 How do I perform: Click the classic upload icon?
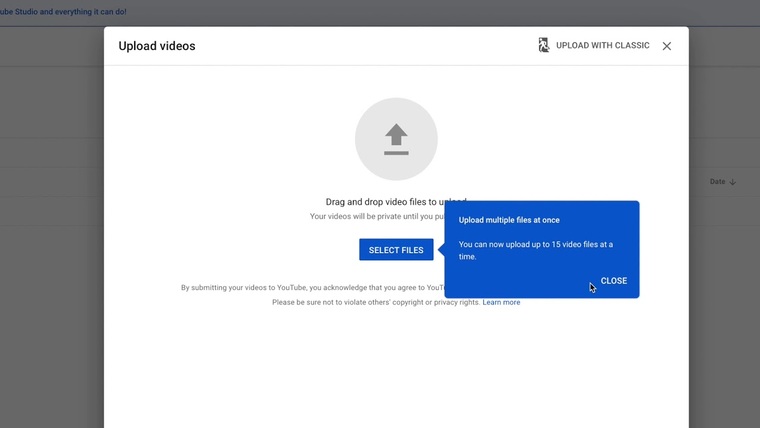point(544,45)
